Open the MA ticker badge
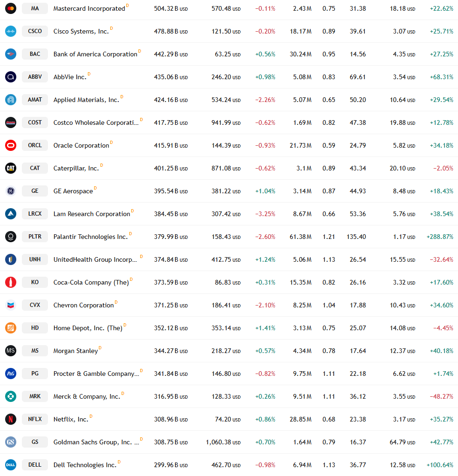 tap(35, 8)
